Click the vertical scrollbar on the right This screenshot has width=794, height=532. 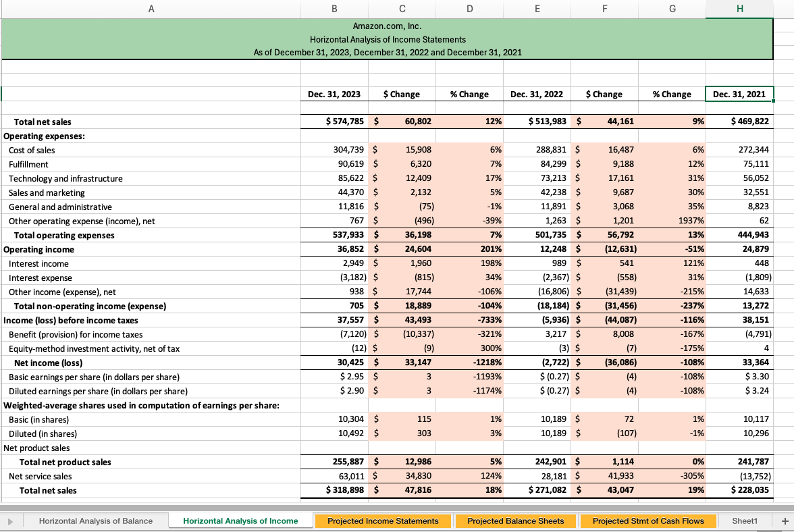(791, 270)
